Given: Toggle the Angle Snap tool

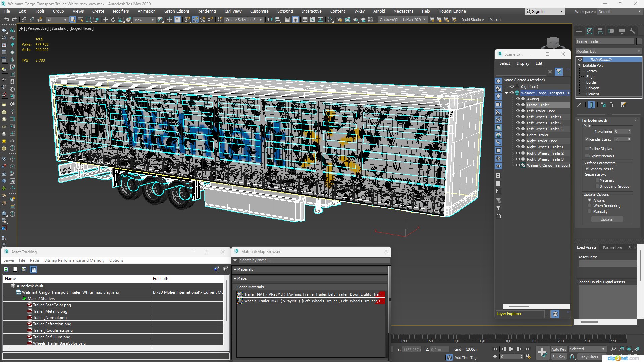Looking at the screenshot, I should point(195,20).
